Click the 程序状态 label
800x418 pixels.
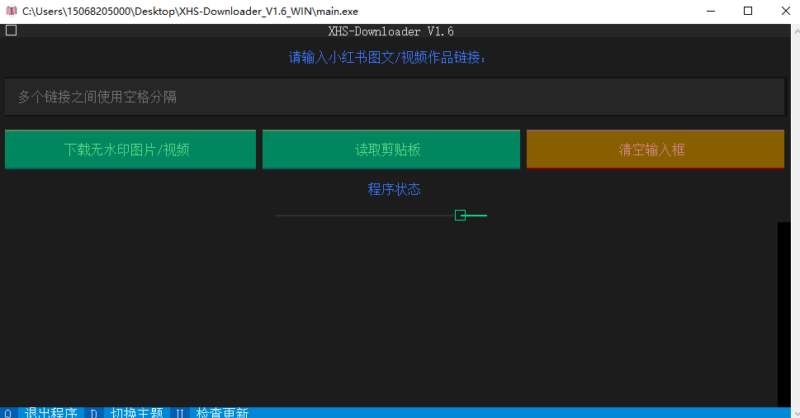point(394,189)
